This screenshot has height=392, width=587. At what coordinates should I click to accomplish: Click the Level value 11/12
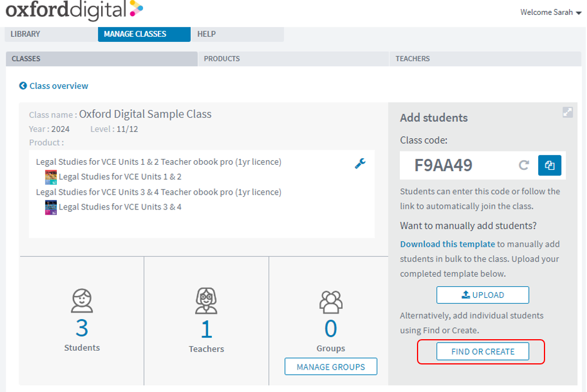click(128, 129)
